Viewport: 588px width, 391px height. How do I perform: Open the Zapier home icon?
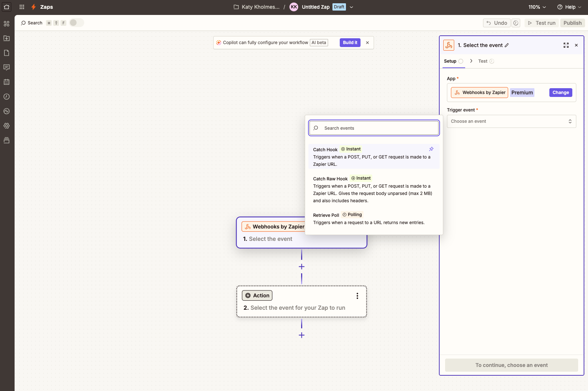(7, 7)
